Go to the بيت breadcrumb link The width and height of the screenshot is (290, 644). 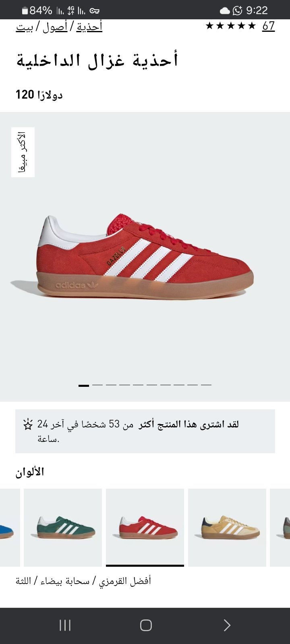coord(25,27)
